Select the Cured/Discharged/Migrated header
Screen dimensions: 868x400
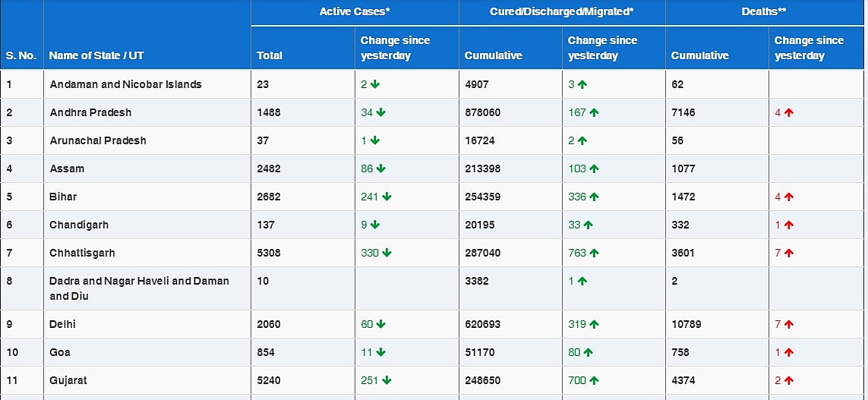pos(562,12)
